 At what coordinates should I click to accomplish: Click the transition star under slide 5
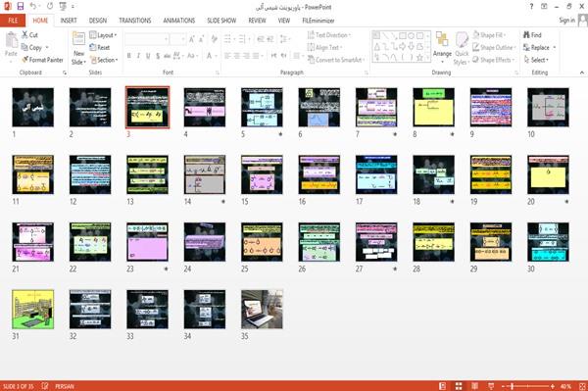click(280, 134)
